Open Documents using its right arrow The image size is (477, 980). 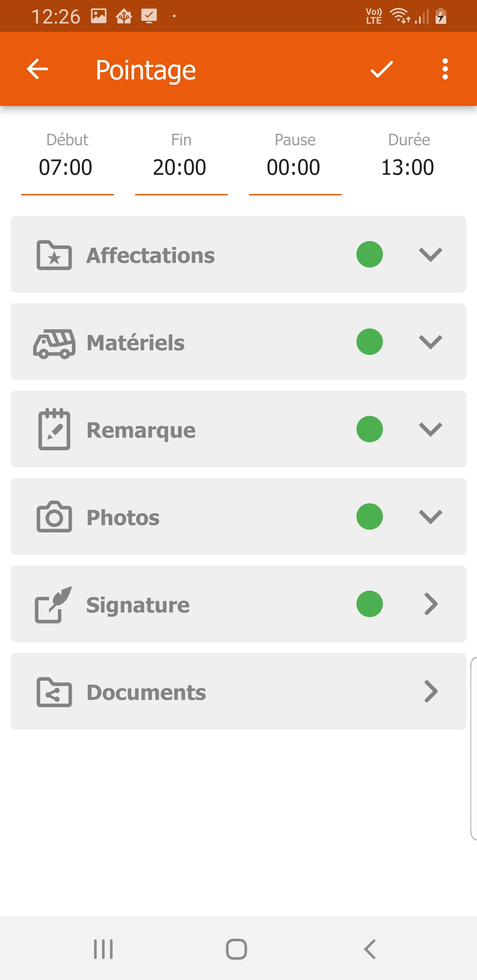(x=431, y=691)
